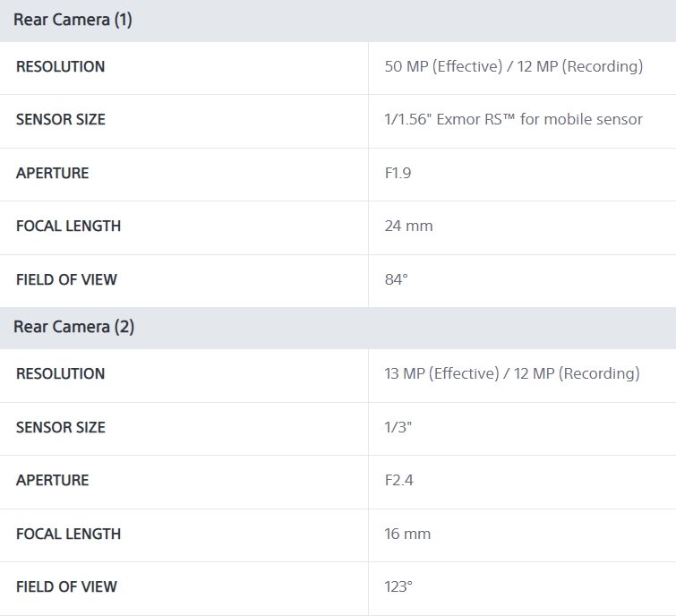Click the 1/3" sensor size value
676x616 pixels.
click(398, 427)
